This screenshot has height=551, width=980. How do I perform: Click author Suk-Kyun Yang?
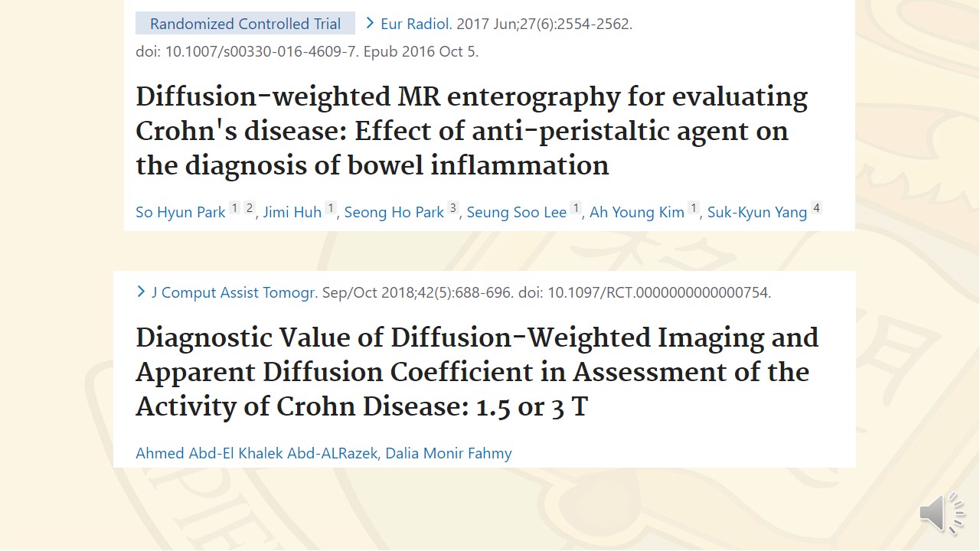tap(757, 212)
